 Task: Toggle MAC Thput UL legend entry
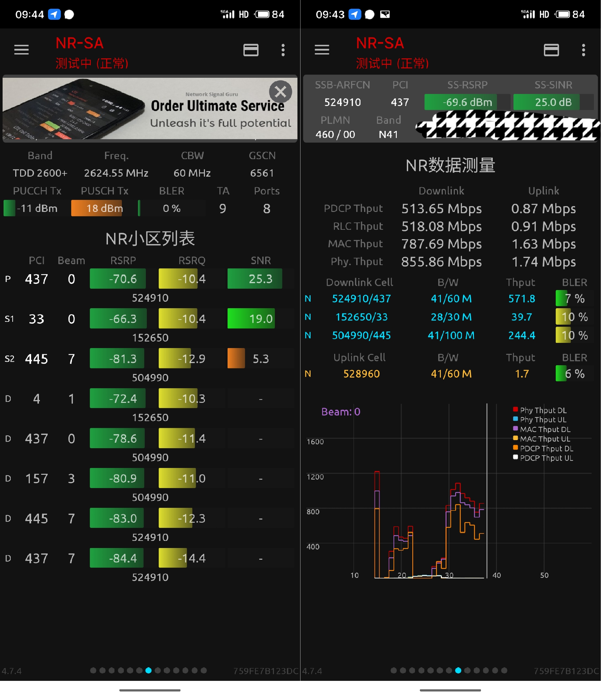point(542,439)
